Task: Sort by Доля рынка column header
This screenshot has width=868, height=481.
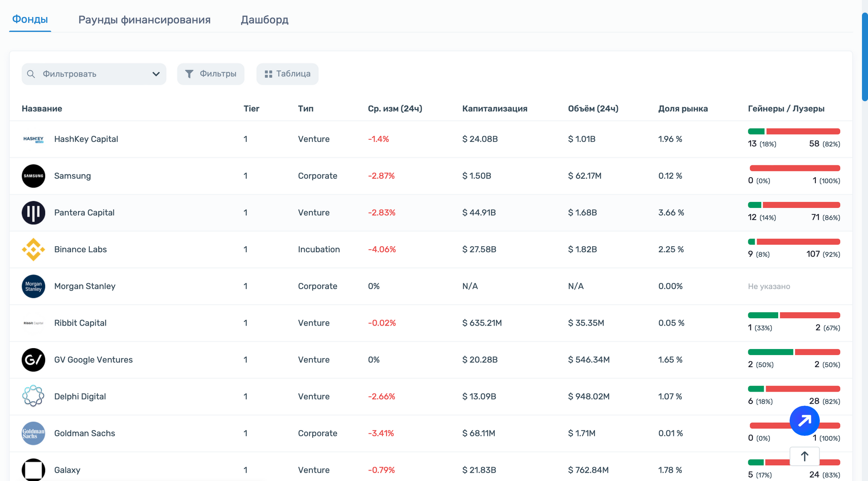Action: (x=683, y=109)
